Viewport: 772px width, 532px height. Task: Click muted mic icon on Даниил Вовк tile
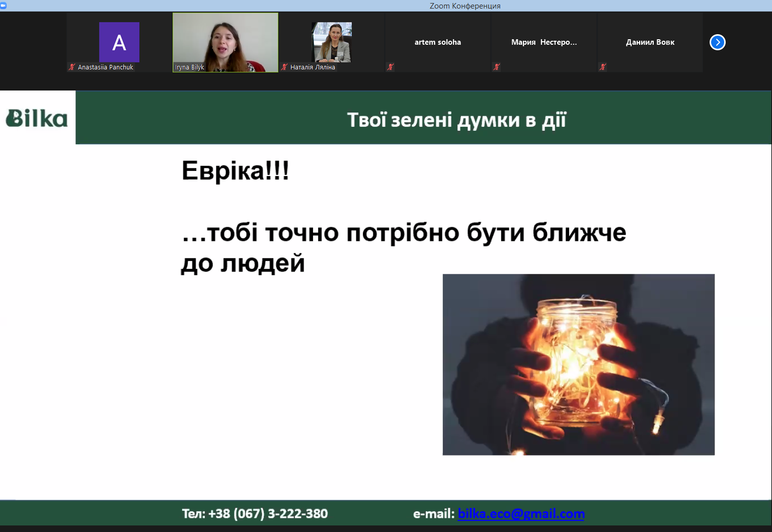tap(603, 67)
